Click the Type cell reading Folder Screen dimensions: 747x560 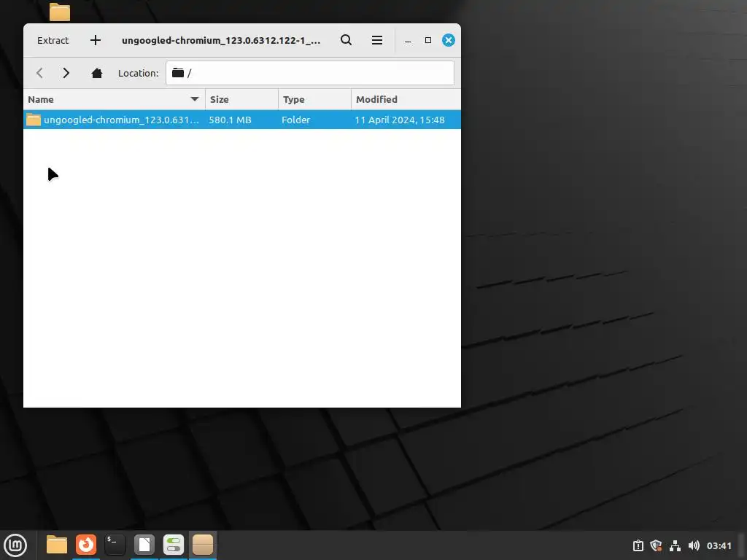point(296,120)
